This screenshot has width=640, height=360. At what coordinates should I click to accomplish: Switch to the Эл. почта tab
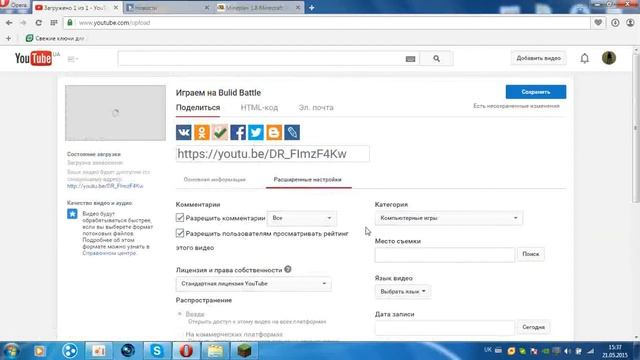pos(316,108)
